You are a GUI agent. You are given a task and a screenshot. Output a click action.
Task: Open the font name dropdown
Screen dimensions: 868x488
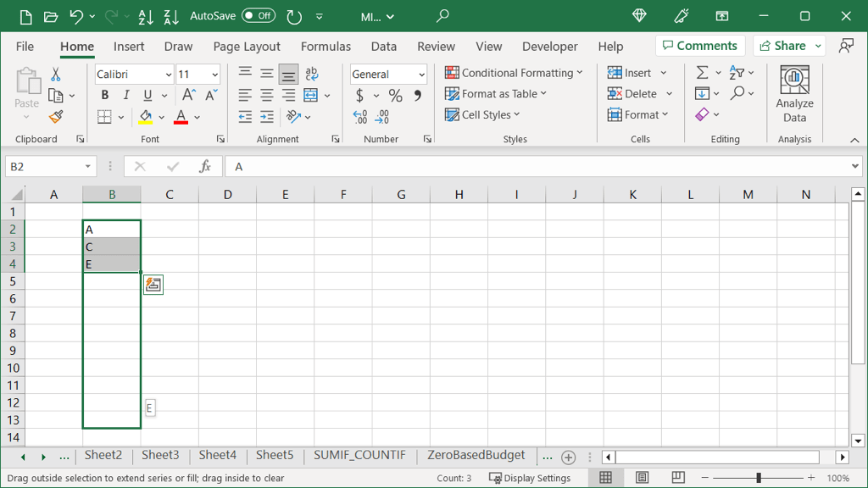point(168,75)
